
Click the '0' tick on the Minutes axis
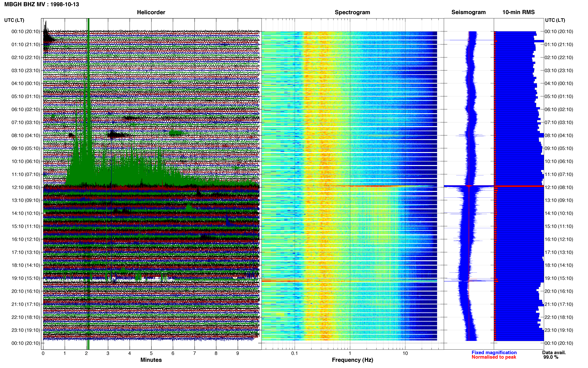tap(43, 353)
